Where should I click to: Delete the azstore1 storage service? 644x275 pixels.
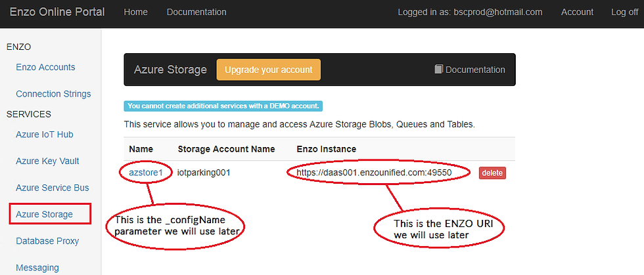tap(492, 173)
